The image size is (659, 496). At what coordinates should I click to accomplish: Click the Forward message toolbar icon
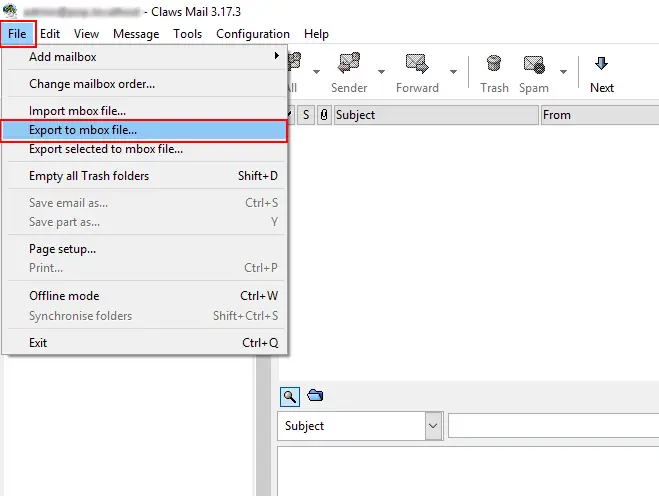pyautogui.click(x=417, y=63)
